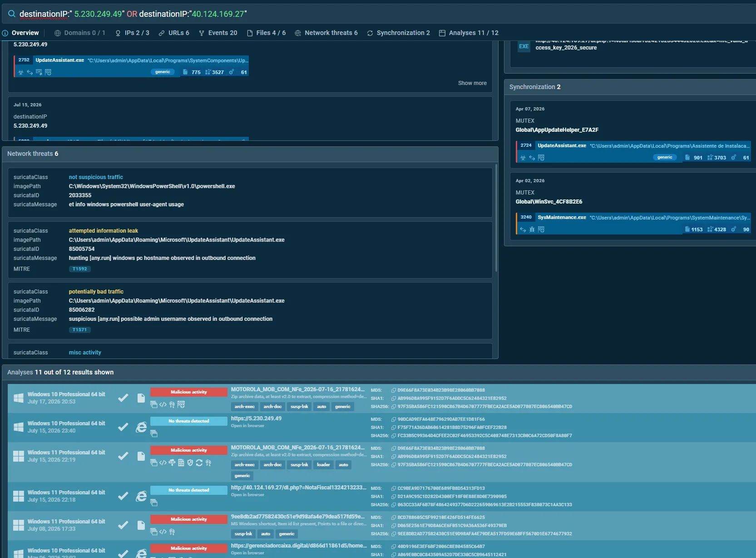
Task: Click the T1592 MITRE tag
Action: pos(80,269)
